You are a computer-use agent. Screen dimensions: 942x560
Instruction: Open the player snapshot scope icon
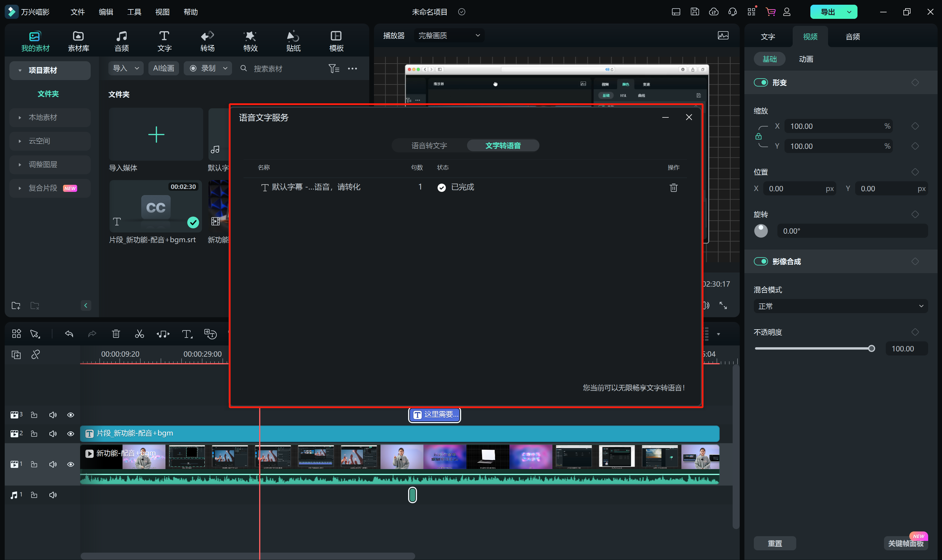tap(723, 36)
